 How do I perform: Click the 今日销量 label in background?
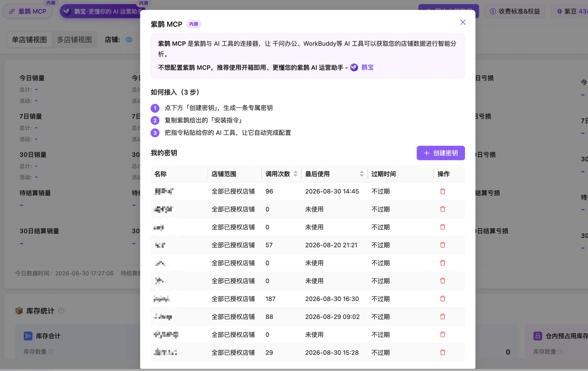point(32,78)
